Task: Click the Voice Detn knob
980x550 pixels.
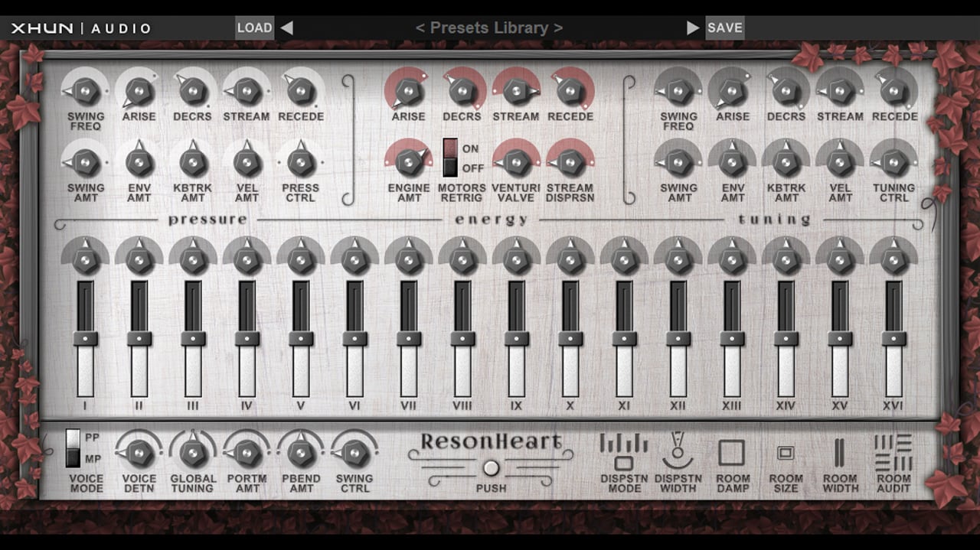Action: (139, 453)
